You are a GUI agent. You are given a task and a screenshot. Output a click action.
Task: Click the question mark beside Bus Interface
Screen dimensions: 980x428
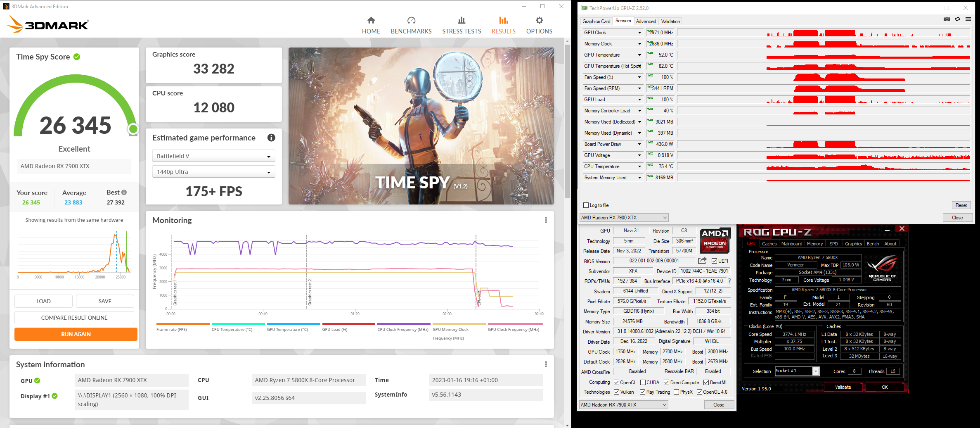pyautogui.click(x=729, y=281)
